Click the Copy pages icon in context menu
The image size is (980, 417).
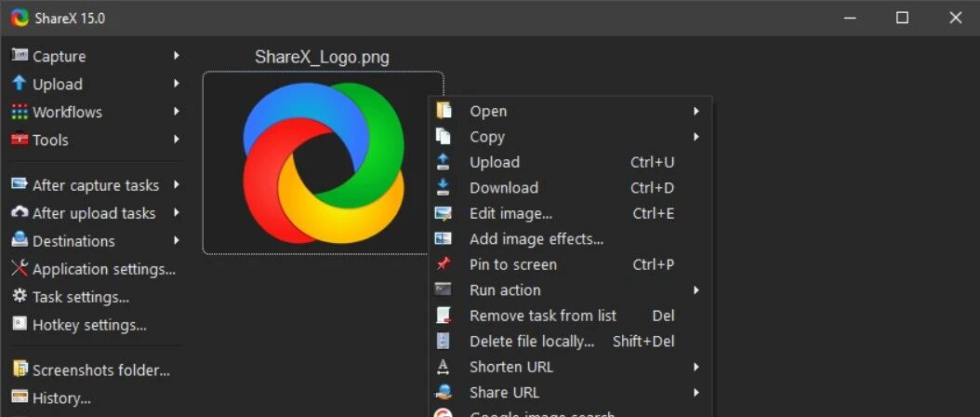444,137
